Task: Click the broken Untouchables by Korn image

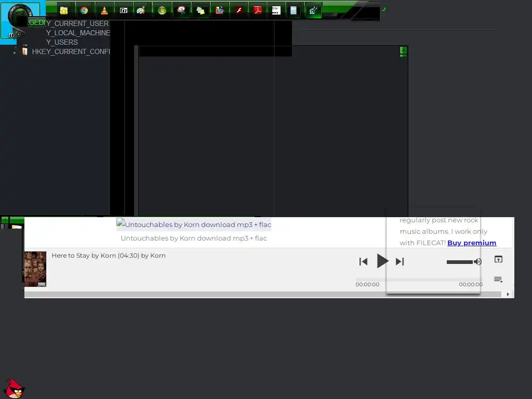Action: coord(194,224)
